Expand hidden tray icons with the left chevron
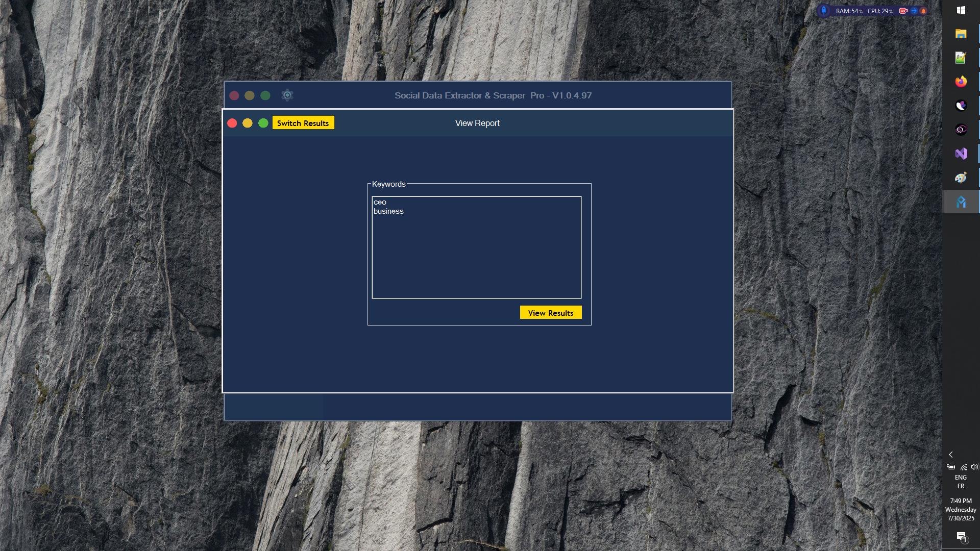The height and width of the screenshot is (551, 980). click(x=950, y=454)
